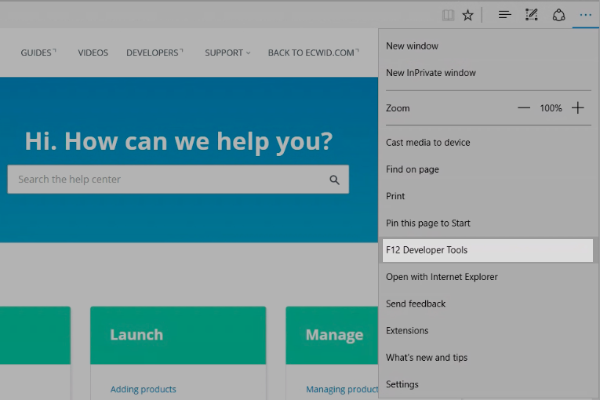Viewport: 600px width, 400px height.
Task: Open the Hub panel icon
Action: tap(505, 15)
